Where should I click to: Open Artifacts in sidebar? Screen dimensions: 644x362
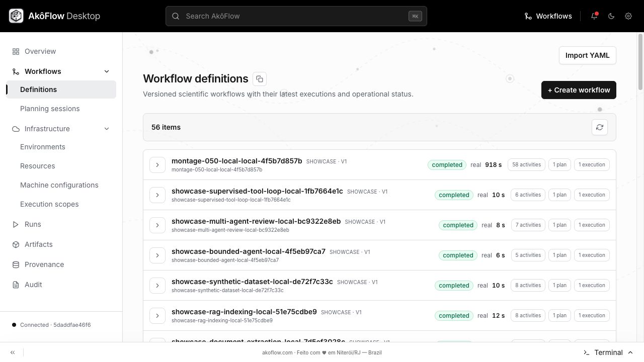point(61,244)
